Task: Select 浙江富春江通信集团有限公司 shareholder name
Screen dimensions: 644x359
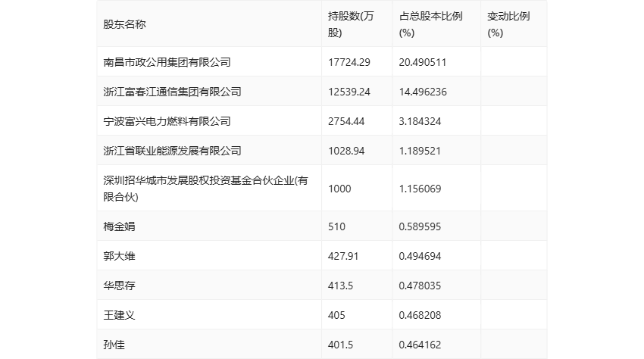Action: click(172, 92)
